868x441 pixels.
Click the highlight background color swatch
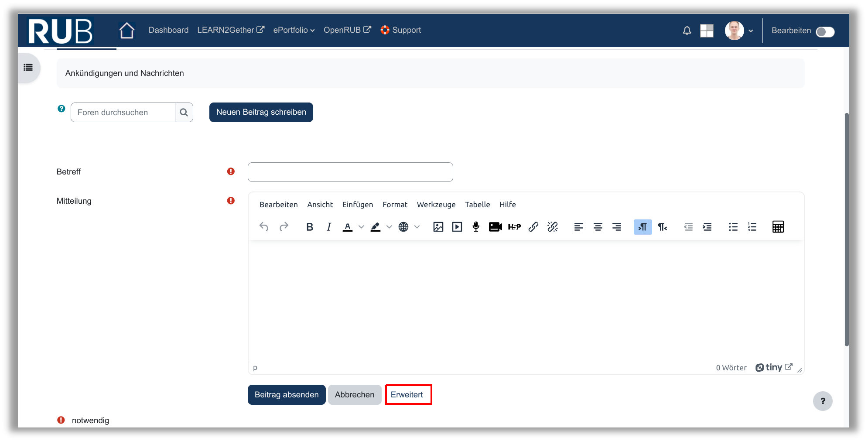point(375,227)
